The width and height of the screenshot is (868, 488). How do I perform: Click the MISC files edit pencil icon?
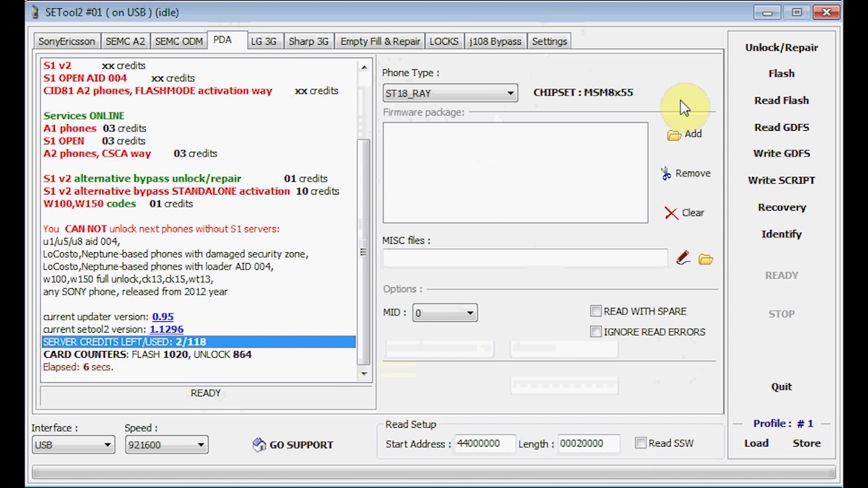[x=683, y=259]
